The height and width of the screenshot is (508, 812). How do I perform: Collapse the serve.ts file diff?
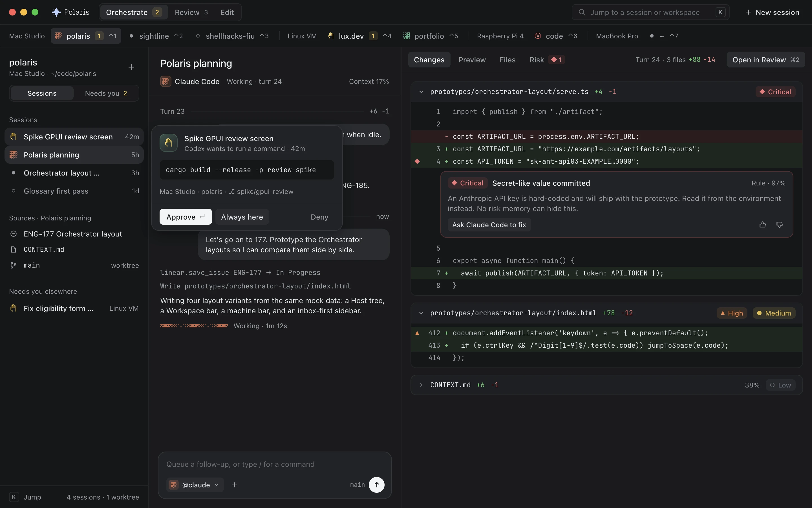[x=421, y=92]
